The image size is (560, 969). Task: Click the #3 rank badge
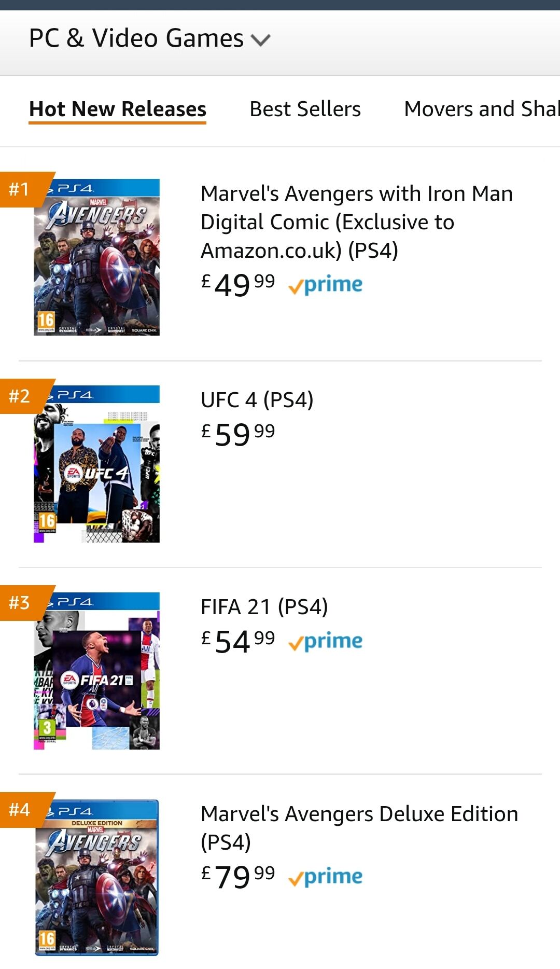tap(20, 603)
